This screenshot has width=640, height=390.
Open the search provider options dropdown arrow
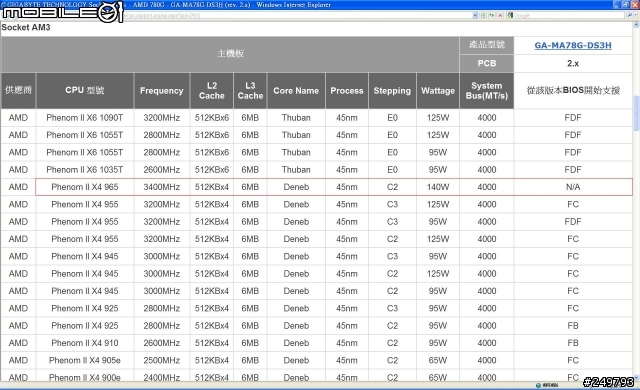(x=636, y=15)
